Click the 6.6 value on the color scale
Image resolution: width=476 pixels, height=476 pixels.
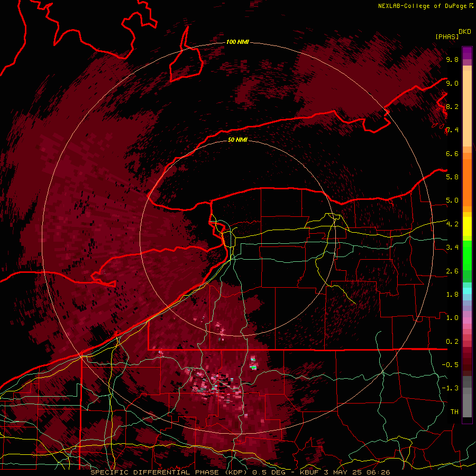[452, 153]
